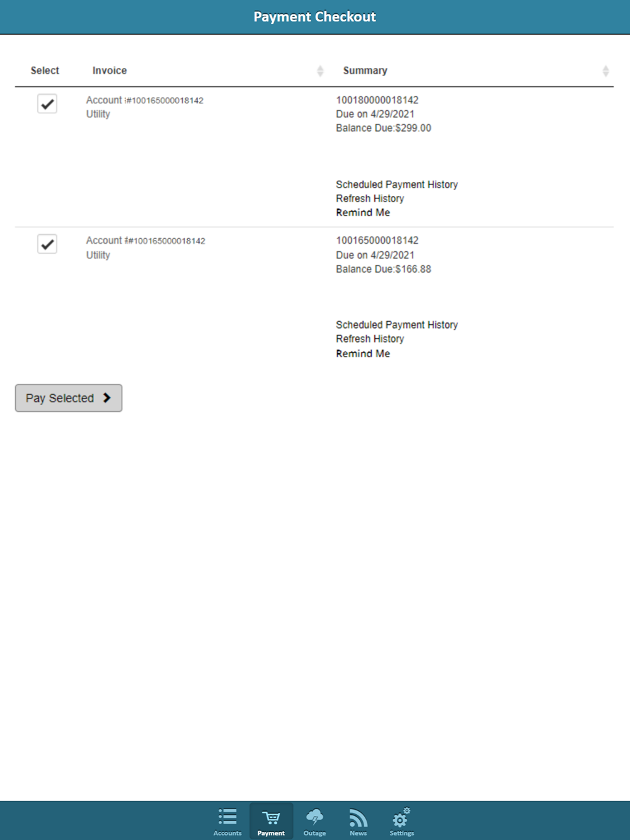Open the Outage storm cloud icon

pyautogui.click(x=314, y=817)
